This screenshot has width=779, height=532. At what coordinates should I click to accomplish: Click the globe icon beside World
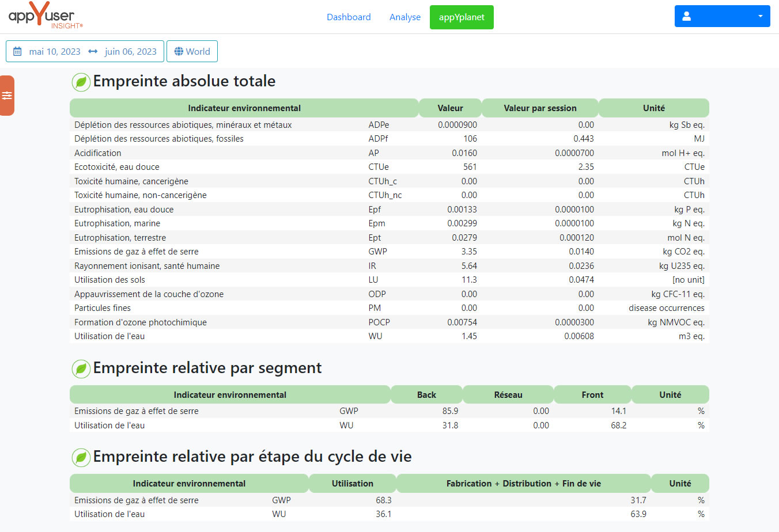(x=179, y=51)
